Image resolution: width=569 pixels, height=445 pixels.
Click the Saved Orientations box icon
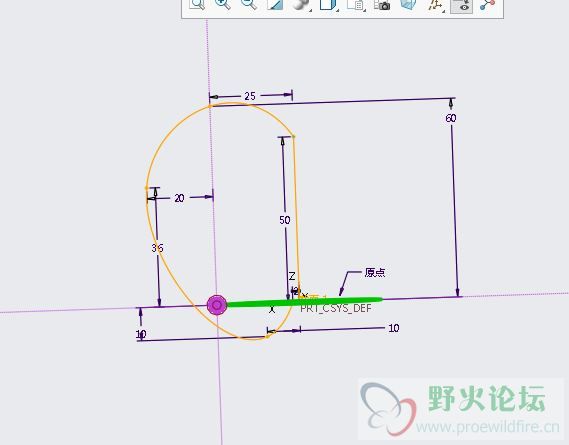[x=327, y=4]
